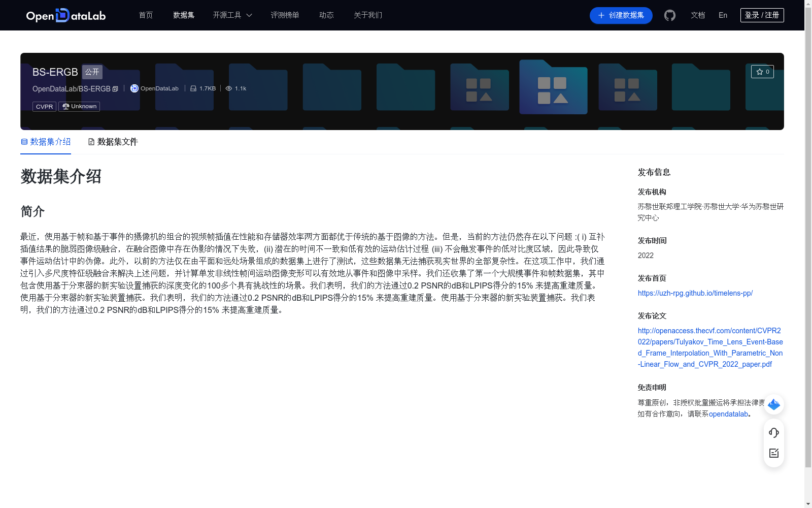
Task: Click the 数据集文件 tab file icon
Action: click(x=91, y=142)
